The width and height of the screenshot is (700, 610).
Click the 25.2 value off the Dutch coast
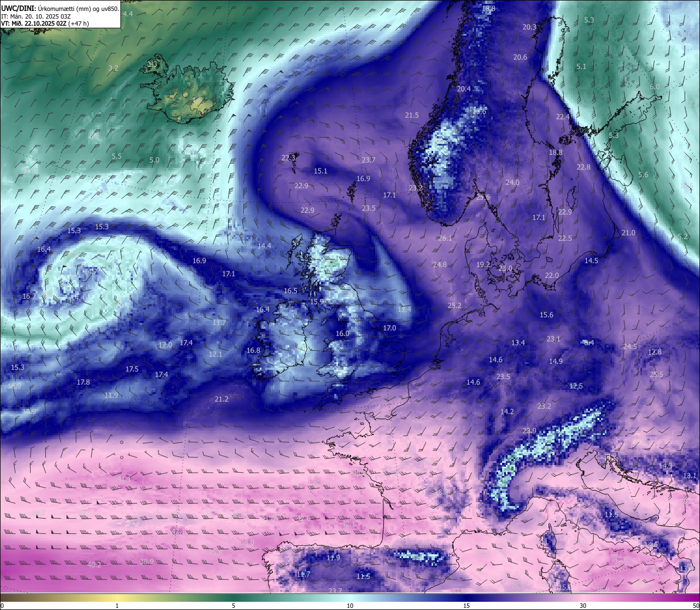click(454, 305)
